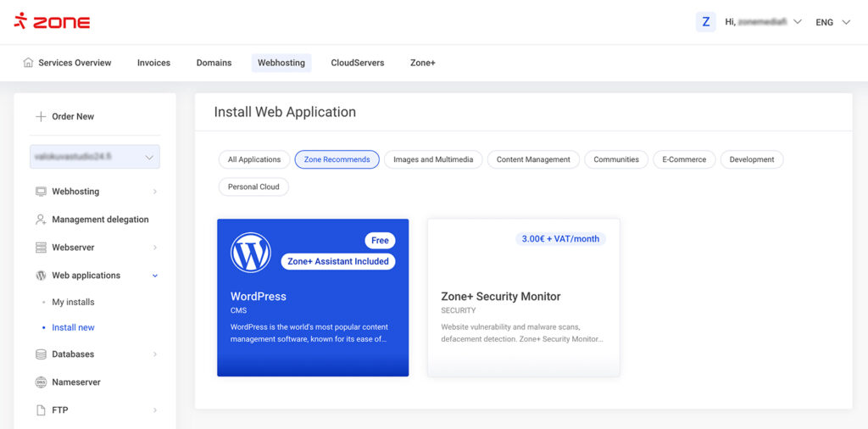Switch to the Domains tab
This screenshot has width=868, height=429.
pyautogui.click(x=214, y=63)
